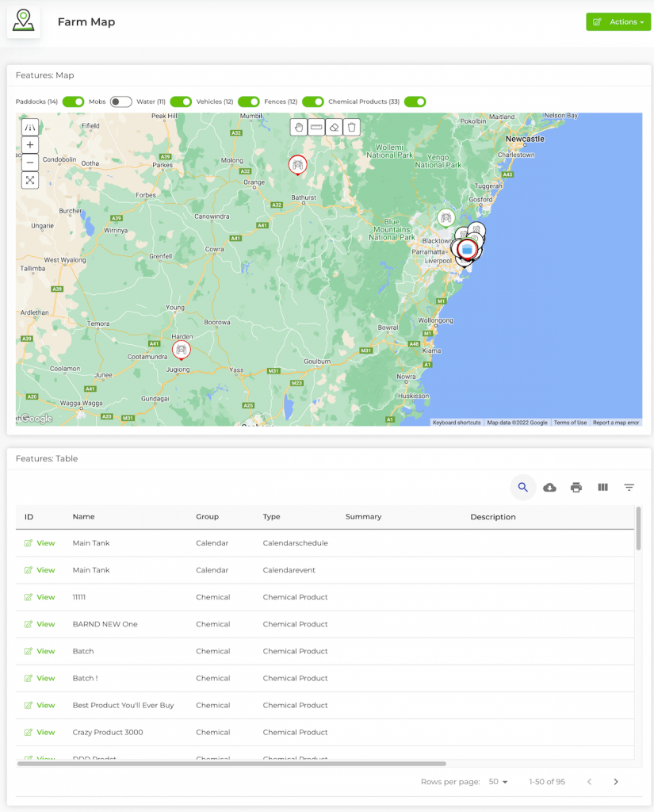Click the Report a map error link
This screenshot has height=812, width=654.
[x=616, y=423]
